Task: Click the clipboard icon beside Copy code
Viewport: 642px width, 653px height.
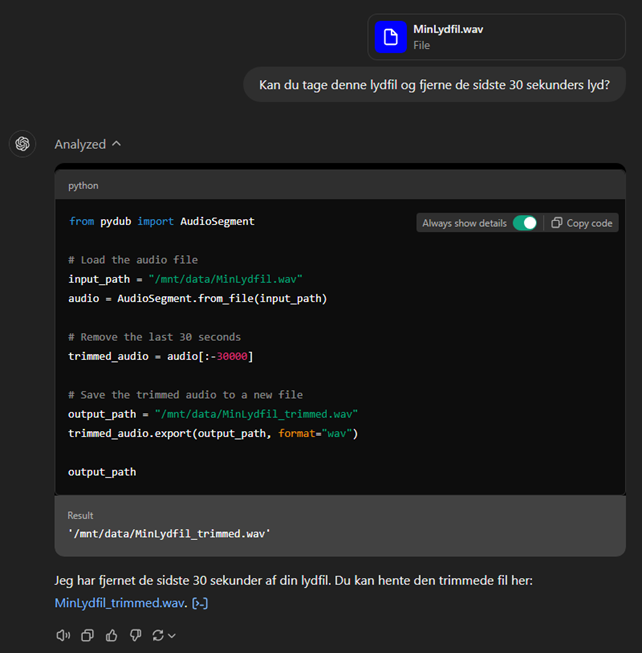Action: (x=557, y=223)
